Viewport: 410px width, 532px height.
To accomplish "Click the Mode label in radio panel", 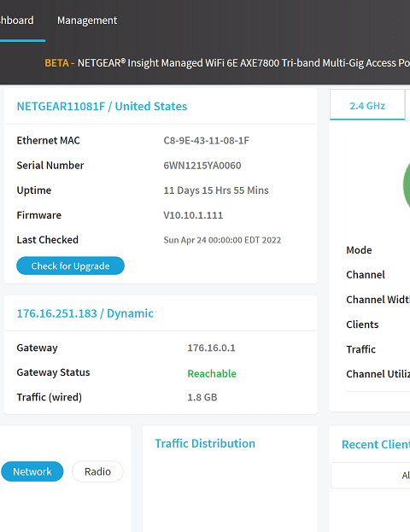I will [x=359, y=250].
